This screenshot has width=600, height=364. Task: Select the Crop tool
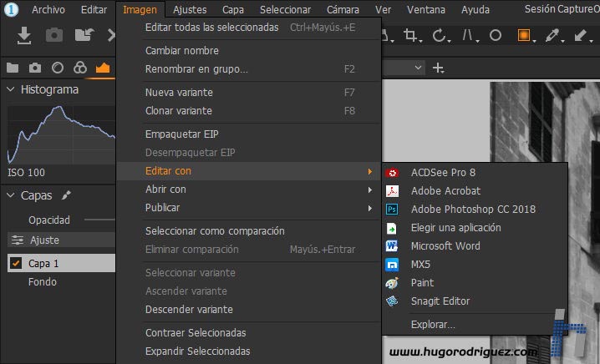pyautogui.click(x=411, y=35)
